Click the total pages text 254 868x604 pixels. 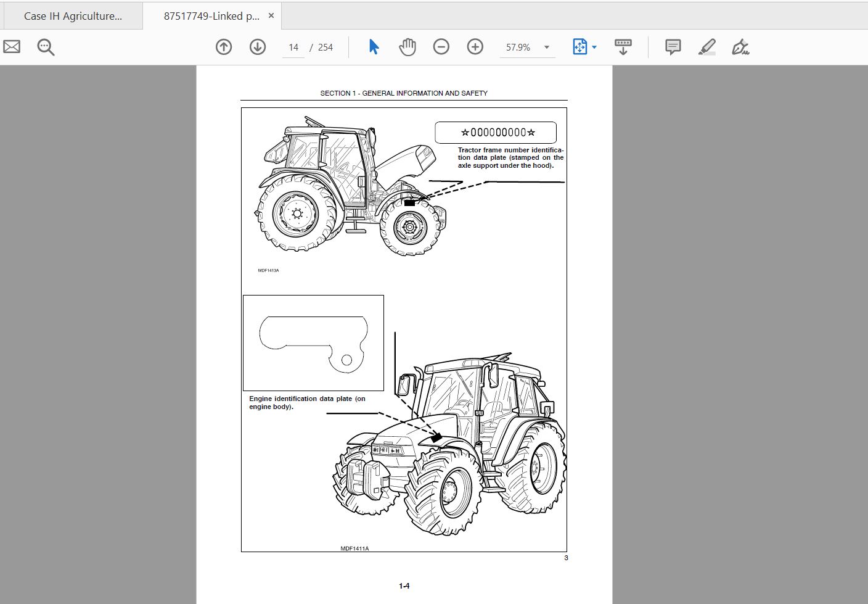(x=325, y=48)
